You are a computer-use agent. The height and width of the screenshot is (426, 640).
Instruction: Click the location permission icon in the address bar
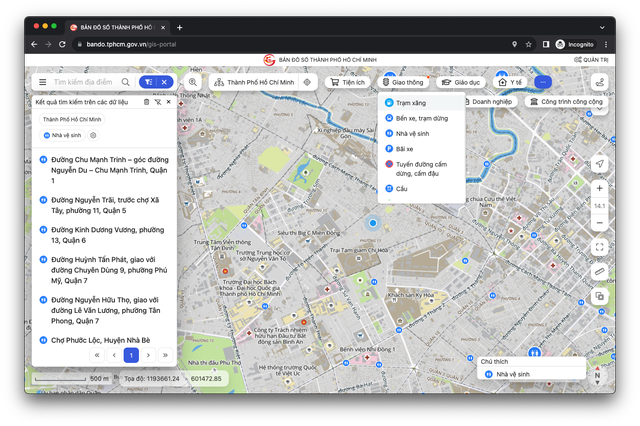click(x=514, y=44)
